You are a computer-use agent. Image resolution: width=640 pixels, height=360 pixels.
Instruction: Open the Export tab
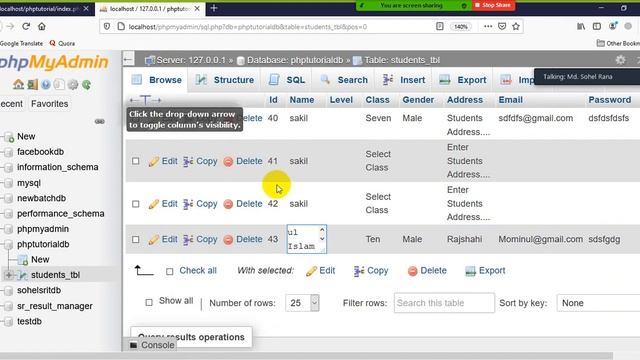pos(463,80)
